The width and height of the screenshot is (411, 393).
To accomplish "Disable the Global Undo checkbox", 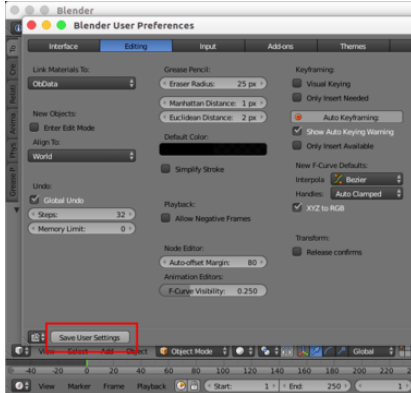I will pyautogui.click(x=34, y=199).
